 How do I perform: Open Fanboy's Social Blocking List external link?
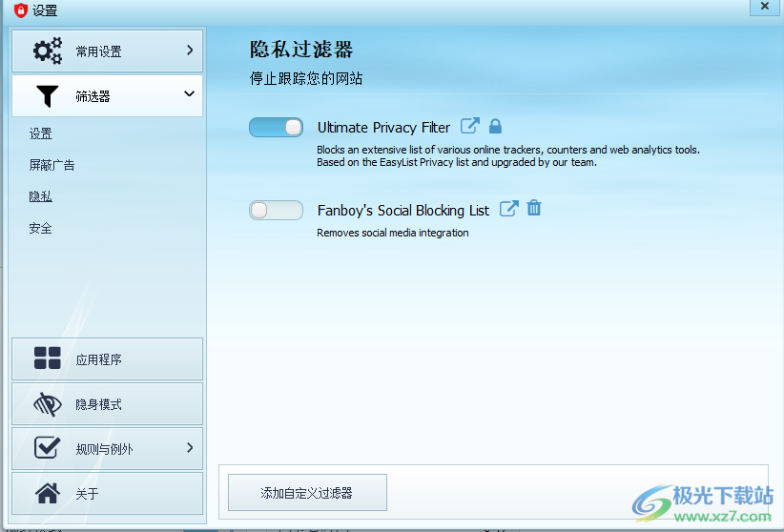[509, 209]
